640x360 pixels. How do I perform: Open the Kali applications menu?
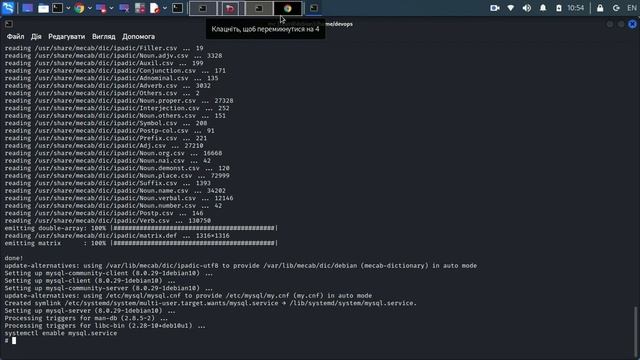(8, 8)
